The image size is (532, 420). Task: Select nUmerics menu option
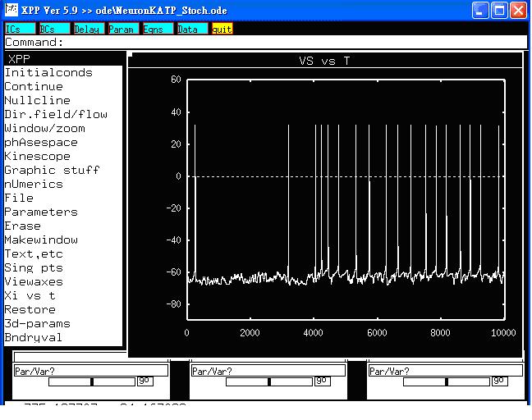point(34,184)
